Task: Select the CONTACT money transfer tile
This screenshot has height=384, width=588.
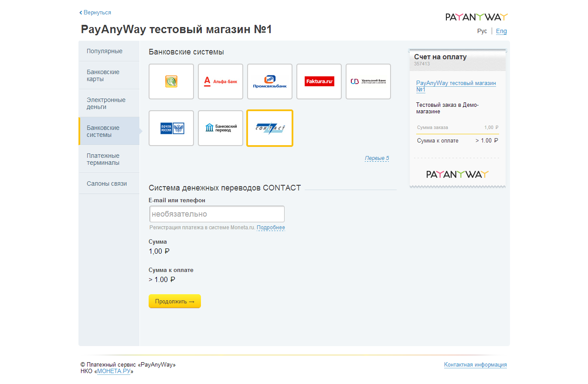Action: coord(270,128)
